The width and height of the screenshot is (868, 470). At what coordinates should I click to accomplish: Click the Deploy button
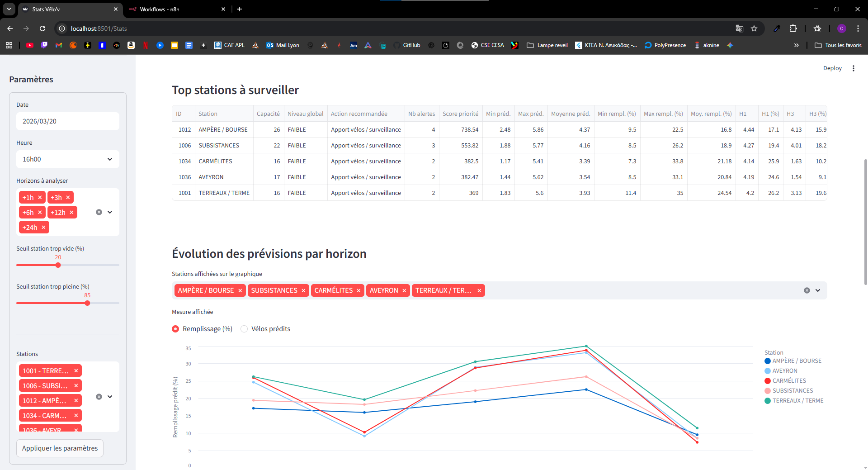(x=832, y=68)
